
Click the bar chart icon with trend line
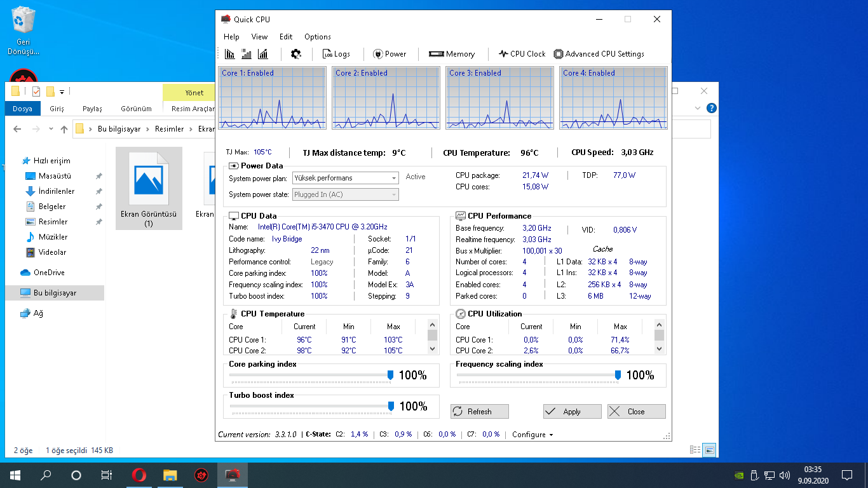point(263,54)
